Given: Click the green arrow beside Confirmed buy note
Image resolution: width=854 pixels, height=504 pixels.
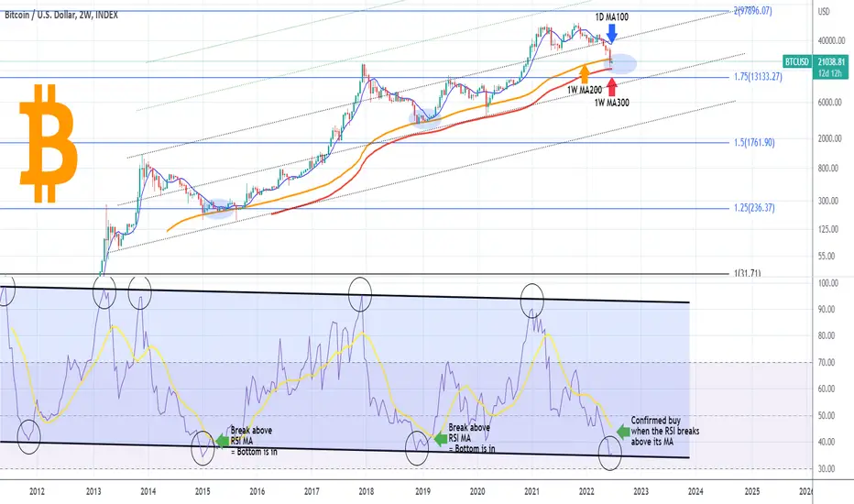Looking at the screenshot, I should 623,432.
